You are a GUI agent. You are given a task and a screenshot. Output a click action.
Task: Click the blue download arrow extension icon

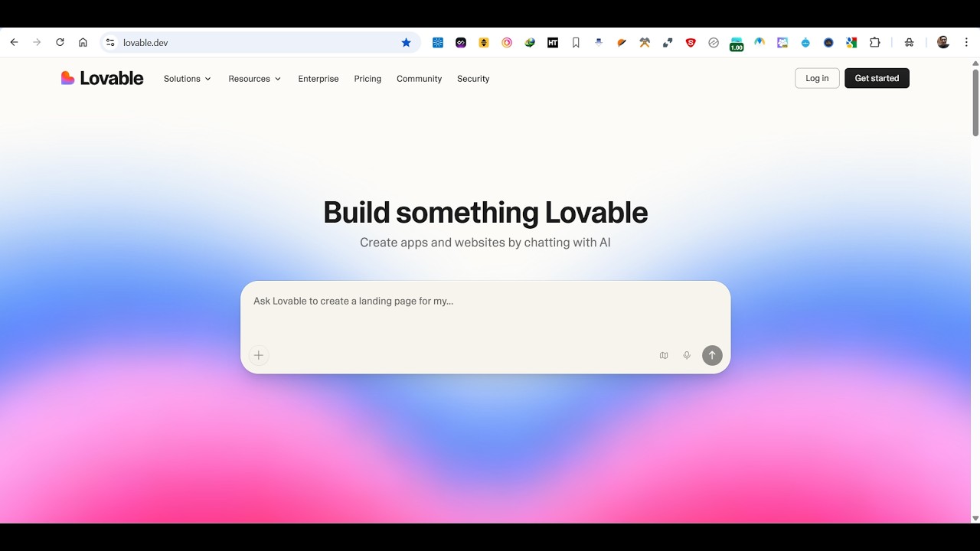coord(599,43)
